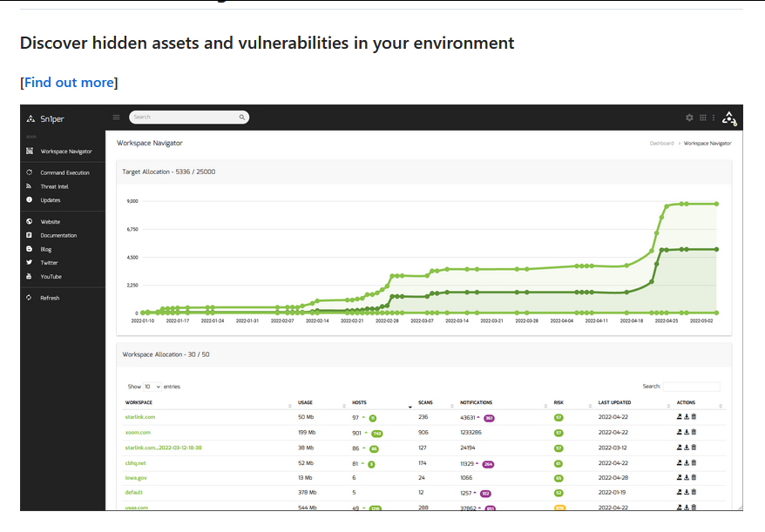Open Command Execution from the sidebar
765x532 pixels.
pos(64,172)
